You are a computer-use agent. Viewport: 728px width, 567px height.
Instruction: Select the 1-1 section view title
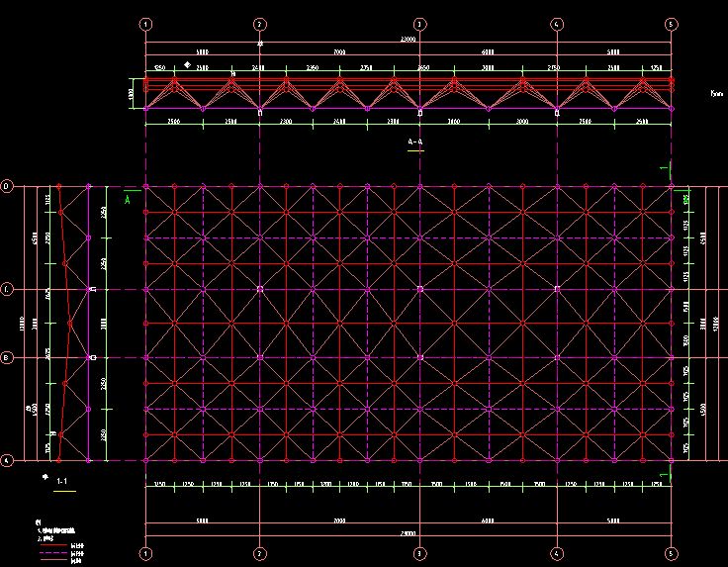click(x=62, y=481)
